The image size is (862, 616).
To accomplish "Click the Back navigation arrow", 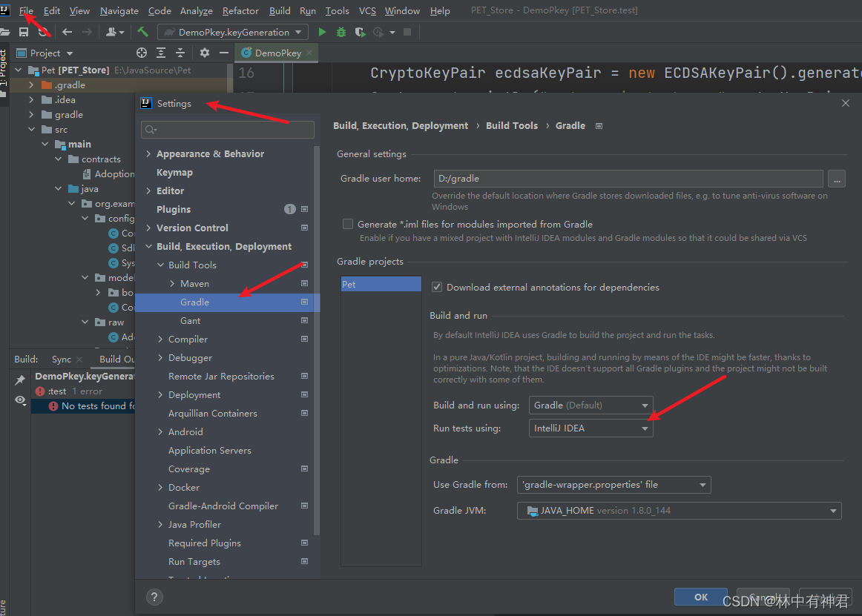I will coord(67,33).
